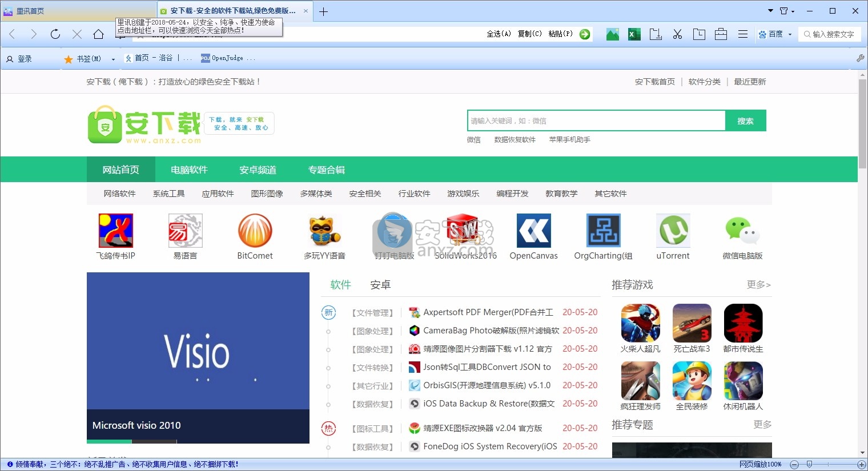The image size is (868, 471).
Task: Open the 死亡战车3 game thumbnail
Action: point(692,323)
